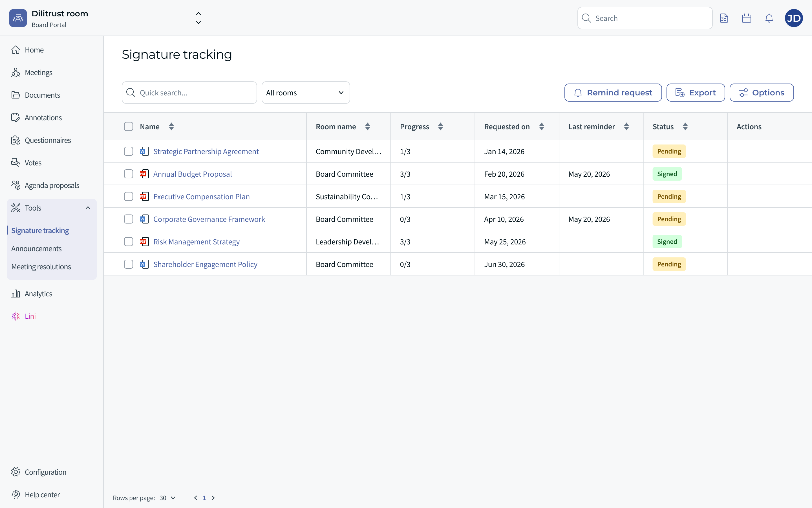Viewport: 812px width, 508px height.
Task: Sort by Requested on column arrows
Action: point(542,127)
